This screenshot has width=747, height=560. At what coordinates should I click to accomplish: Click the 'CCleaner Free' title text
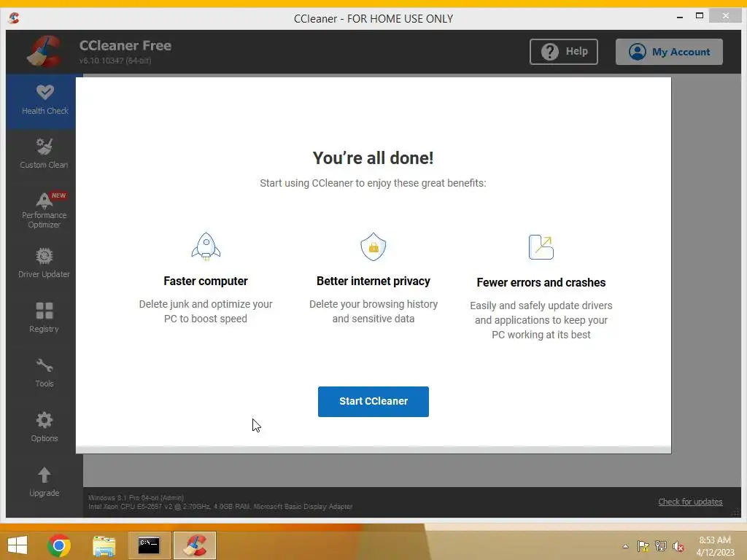[x=125, y=46]
